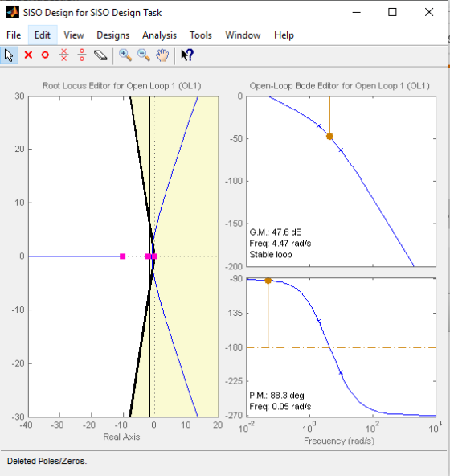Click the 'P.M.: 88.3 deg' text
The width and height of the screenshot is (450, 476).
(276, 396)
